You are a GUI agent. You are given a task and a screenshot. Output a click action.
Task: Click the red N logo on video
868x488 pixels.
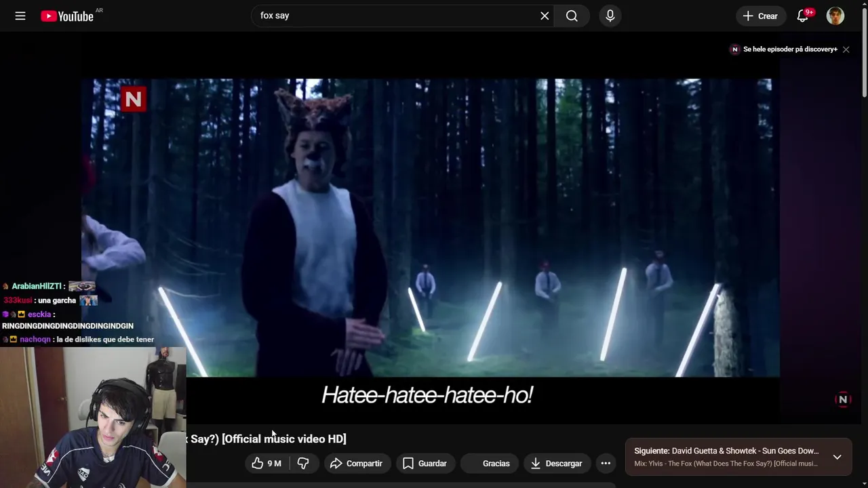133,100
